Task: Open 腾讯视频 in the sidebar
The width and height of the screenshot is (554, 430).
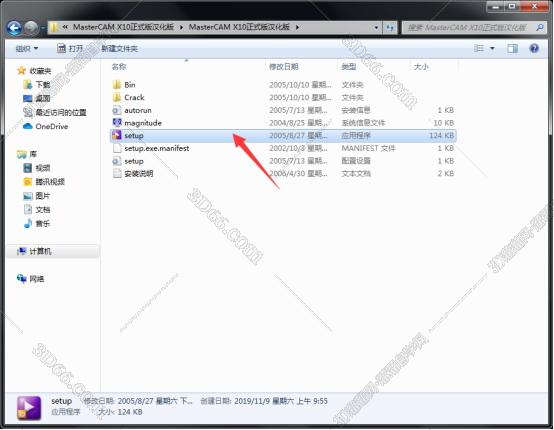Action: point(44,182)
